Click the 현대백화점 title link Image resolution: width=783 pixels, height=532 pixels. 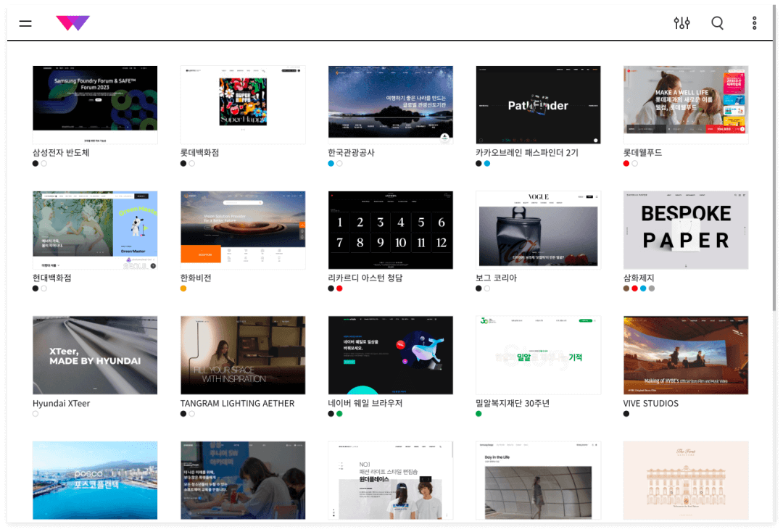(x=52, y=278)
